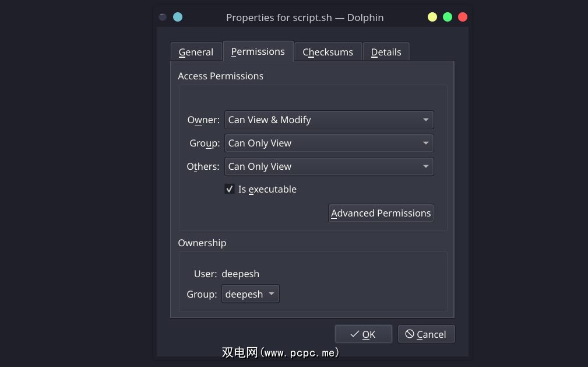Toggle the Is executable checkbox
The height and width of the screenshot is (367, 588).
(230, 189)
